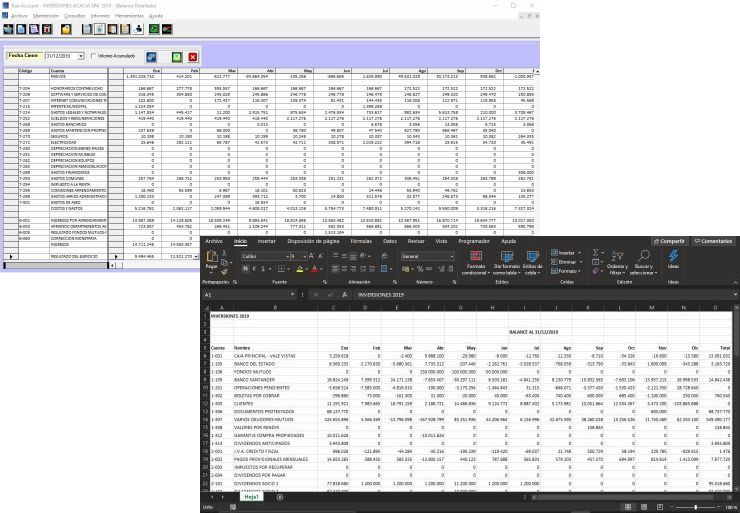
Task: Click the Excel formula bar showing INVERSIONES 2019
Action: 543,294
